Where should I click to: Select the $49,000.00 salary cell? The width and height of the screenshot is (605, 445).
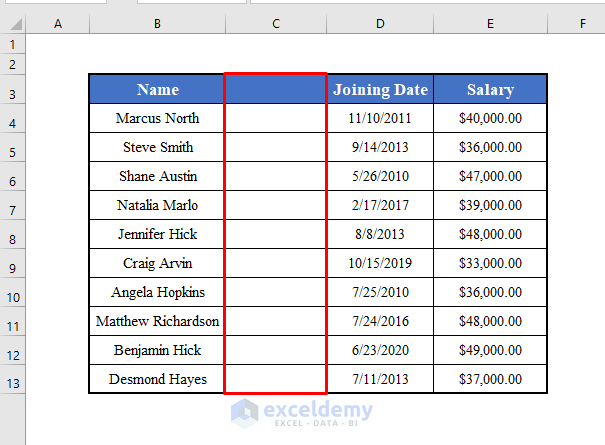(490, 350)
